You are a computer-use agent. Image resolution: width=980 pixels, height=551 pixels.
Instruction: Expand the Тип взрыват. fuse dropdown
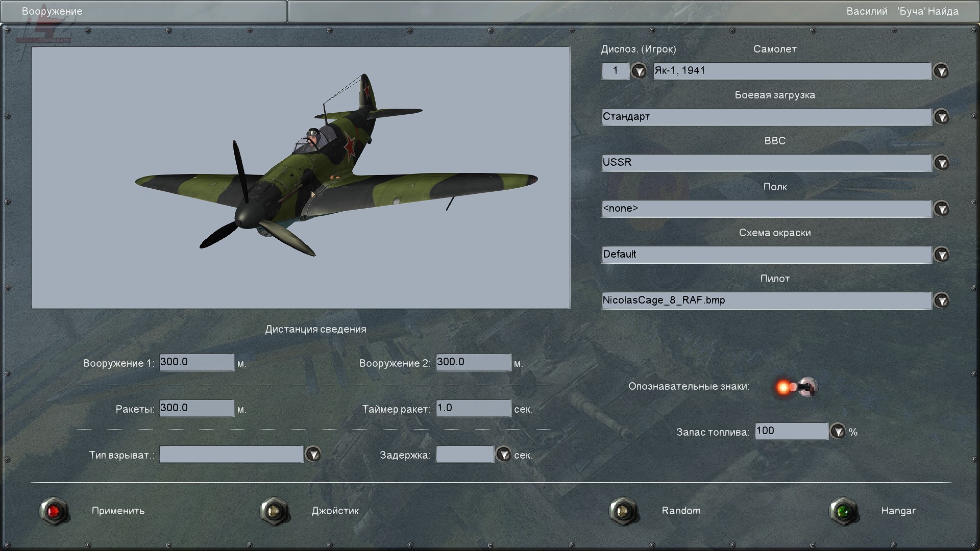click(x=313, y=454)
